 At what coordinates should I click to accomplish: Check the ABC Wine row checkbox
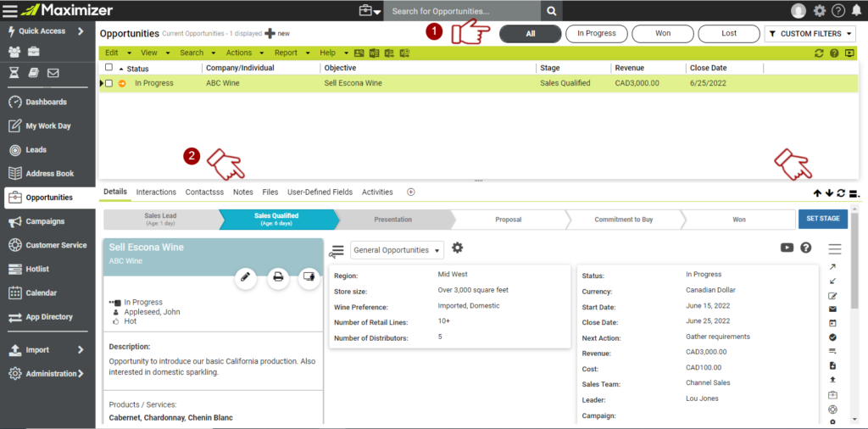tap(108, 83)
